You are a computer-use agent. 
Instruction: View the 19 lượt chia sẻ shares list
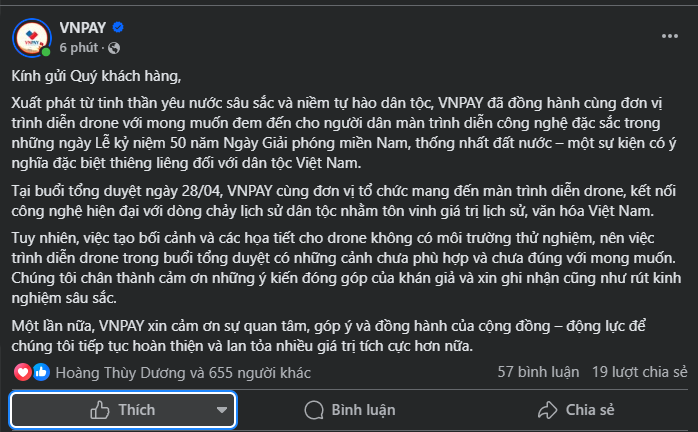click(x=640, y=372)
